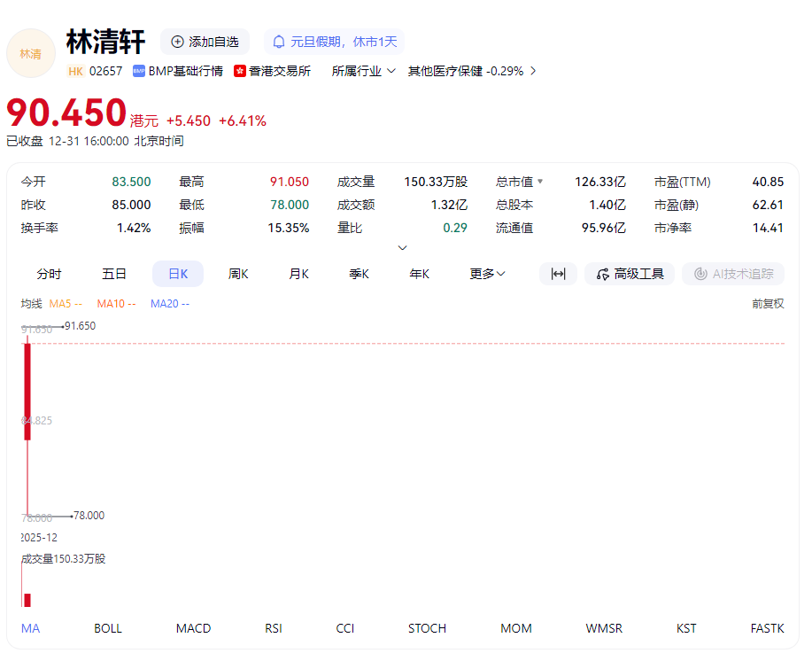Click the 添加自选 add-to-watchlist icon

pos(175,41)
